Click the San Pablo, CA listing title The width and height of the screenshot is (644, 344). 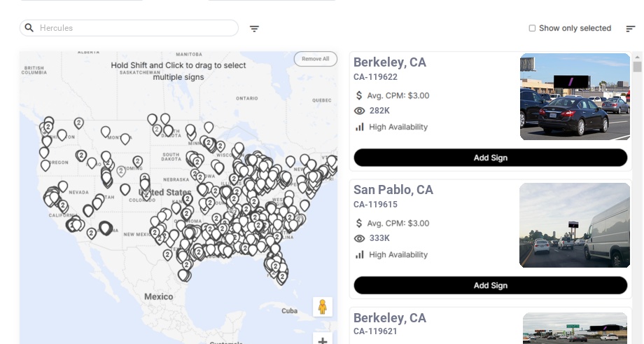[x=393, y=190]
